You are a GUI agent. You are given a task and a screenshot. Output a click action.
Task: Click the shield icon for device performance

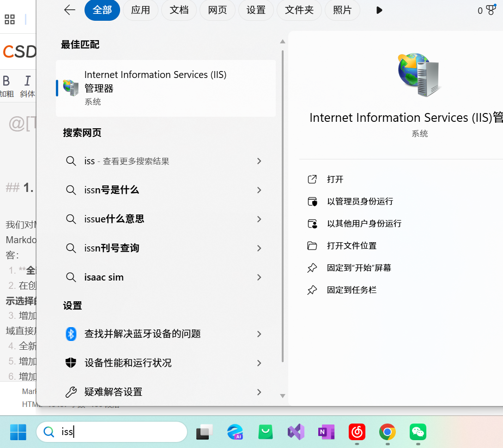71,363
